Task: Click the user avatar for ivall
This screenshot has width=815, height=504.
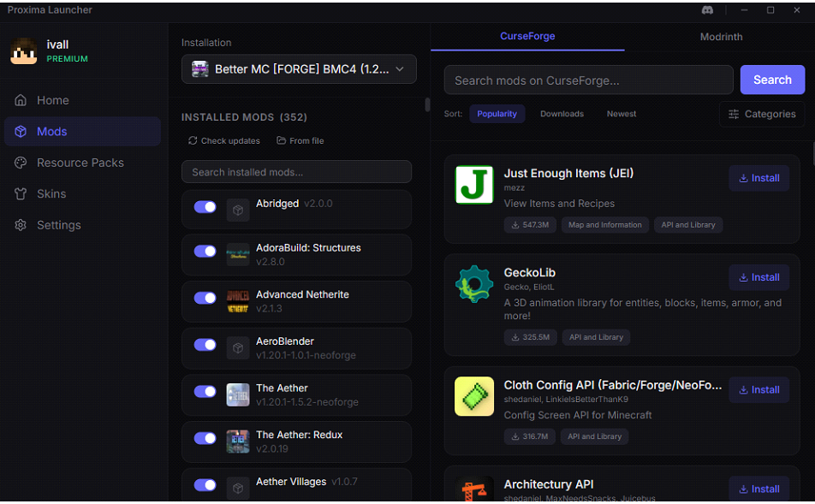Action: (x=24, y=51)
